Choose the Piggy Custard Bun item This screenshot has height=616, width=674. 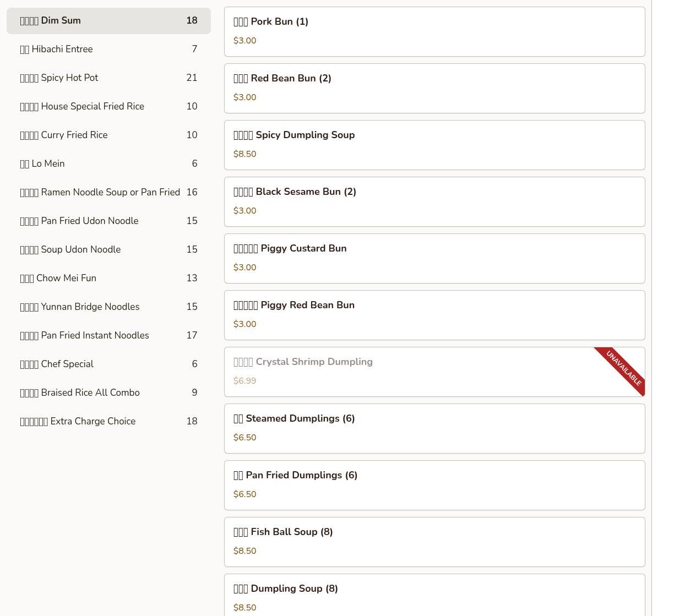pos(434,258)
